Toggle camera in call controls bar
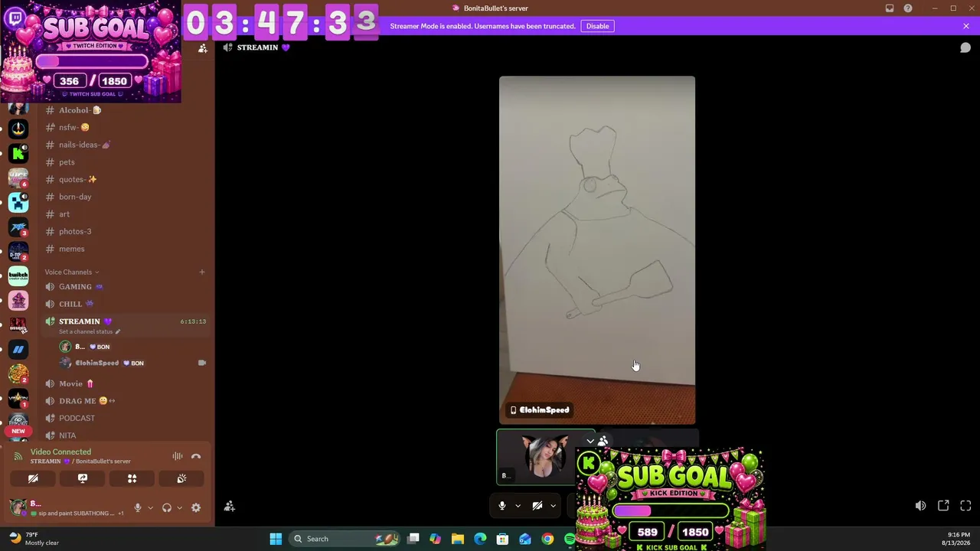 click(x=537, y=506)
